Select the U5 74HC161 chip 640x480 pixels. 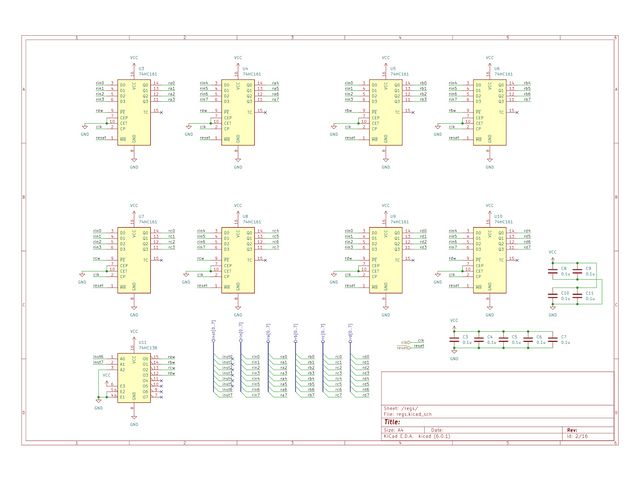click(383, 112)
